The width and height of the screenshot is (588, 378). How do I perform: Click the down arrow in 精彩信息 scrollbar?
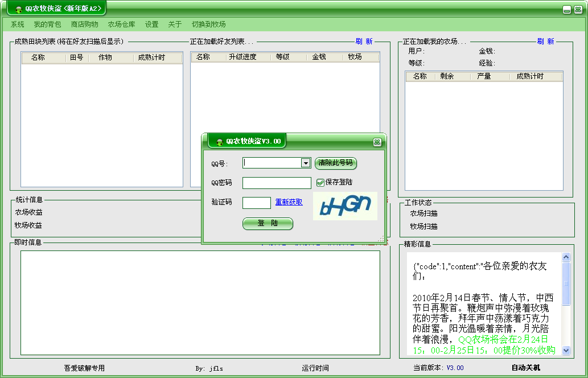(x=566, y=350)
